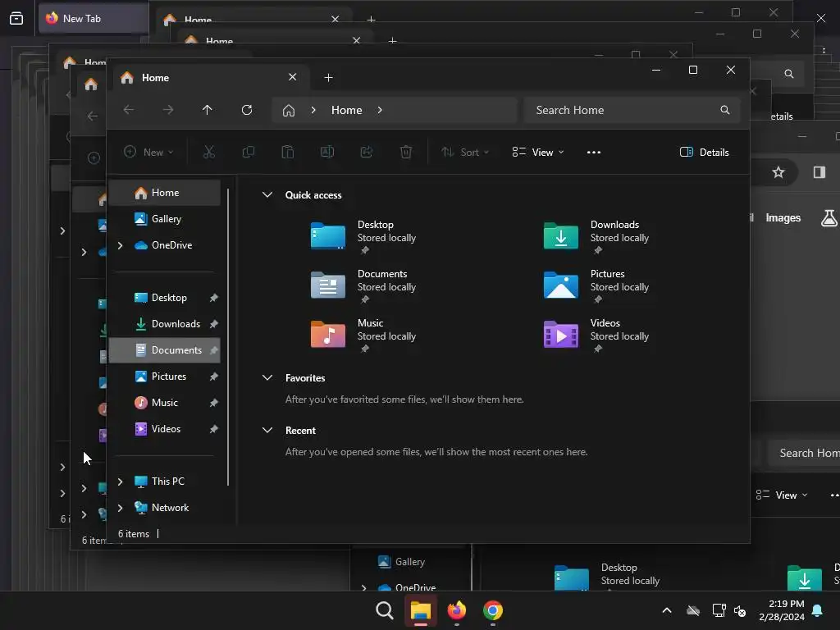Collapse the Quick access section
This screenshot has width=840, height=630.
(x=267, y=195)
